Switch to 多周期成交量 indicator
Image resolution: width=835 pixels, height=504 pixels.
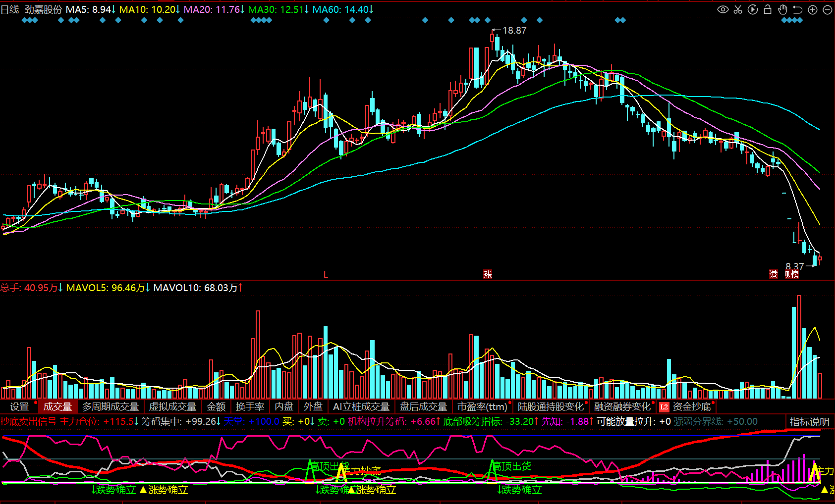[x=111, y=406]
